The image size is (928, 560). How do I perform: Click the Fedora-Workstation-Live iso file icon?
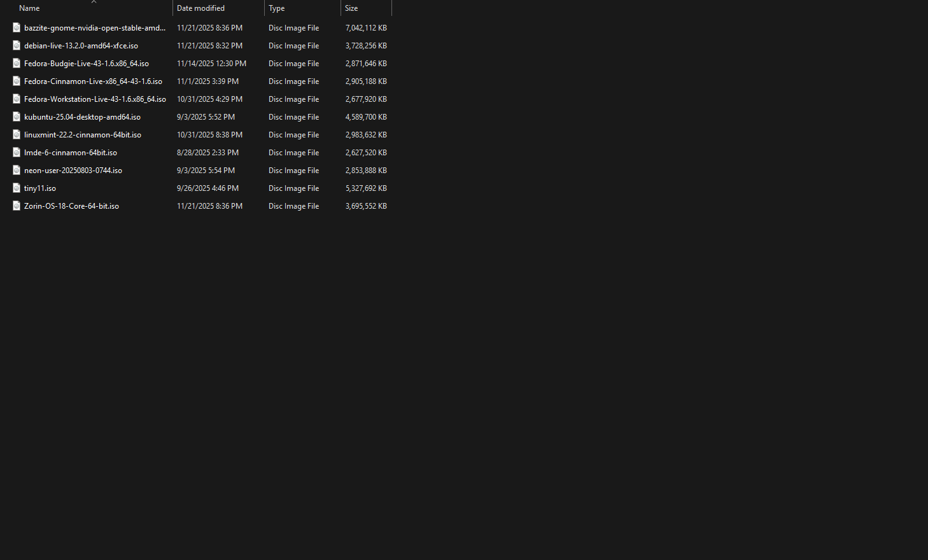17,99
